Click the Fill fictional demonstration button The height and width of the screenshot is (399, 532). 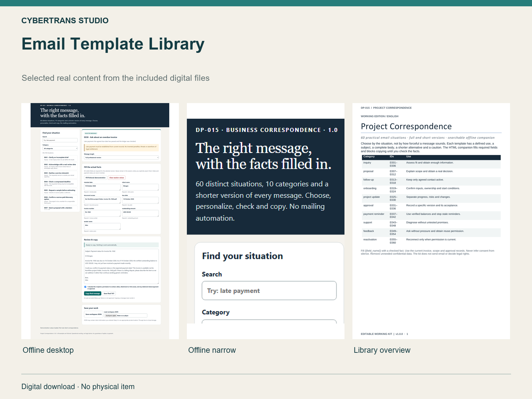pos(95,178)
